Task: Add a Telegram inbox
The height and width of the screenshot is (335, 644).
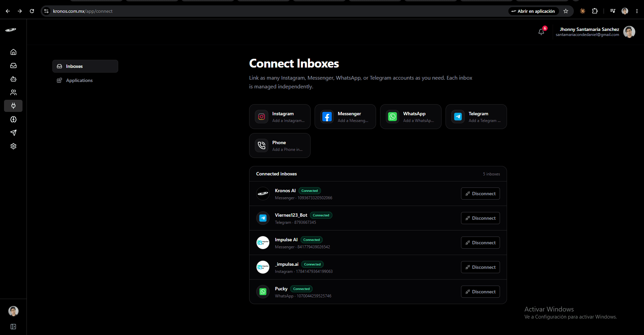Action: pyautogui.click(x=476, y=117)
